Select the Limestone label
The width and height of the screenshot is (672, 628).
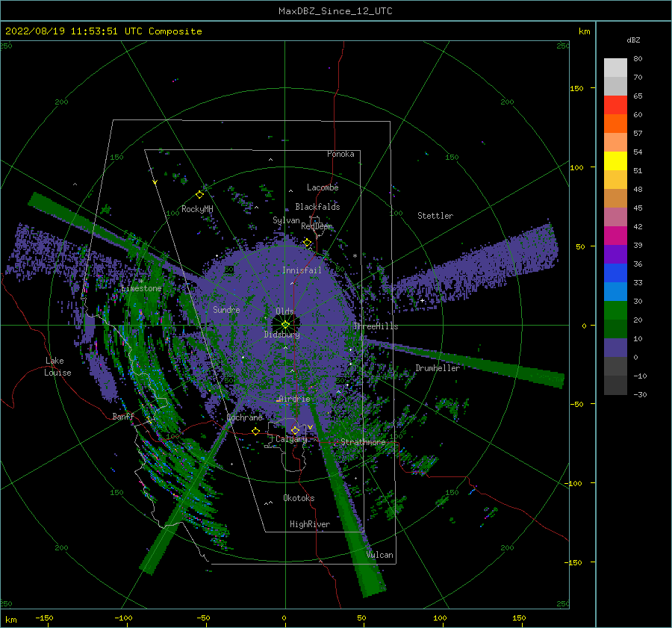(141, 288)
